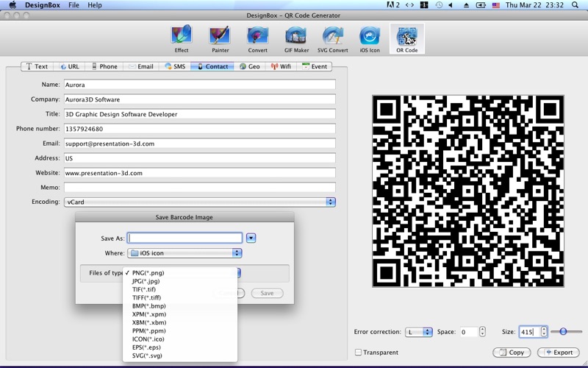Switch to the Text tab
588x368 pixels.
point(37,66)
